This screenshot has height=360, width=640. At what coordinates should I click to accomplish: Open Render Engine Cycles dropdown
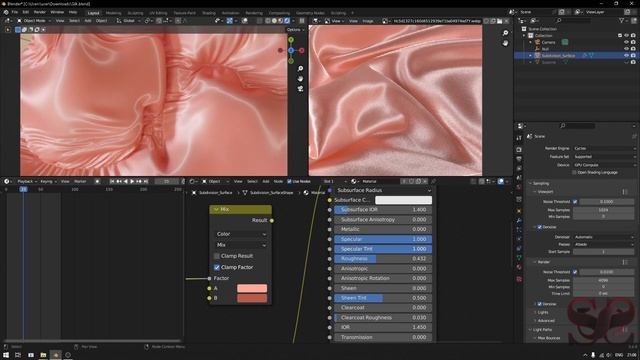604,149
